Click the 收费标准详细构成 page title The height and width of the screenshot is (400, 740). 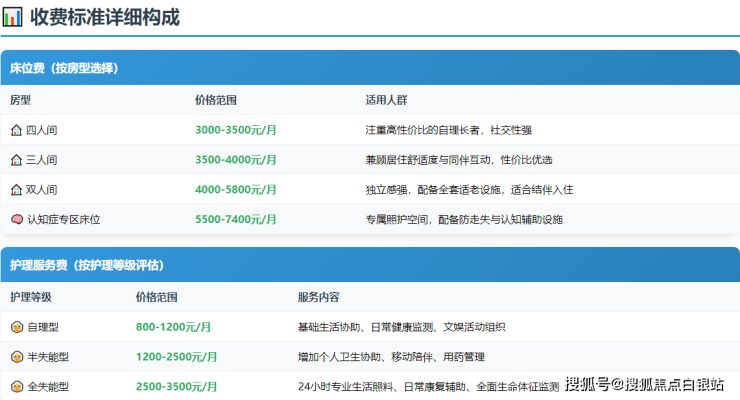[x=105, y=17]
